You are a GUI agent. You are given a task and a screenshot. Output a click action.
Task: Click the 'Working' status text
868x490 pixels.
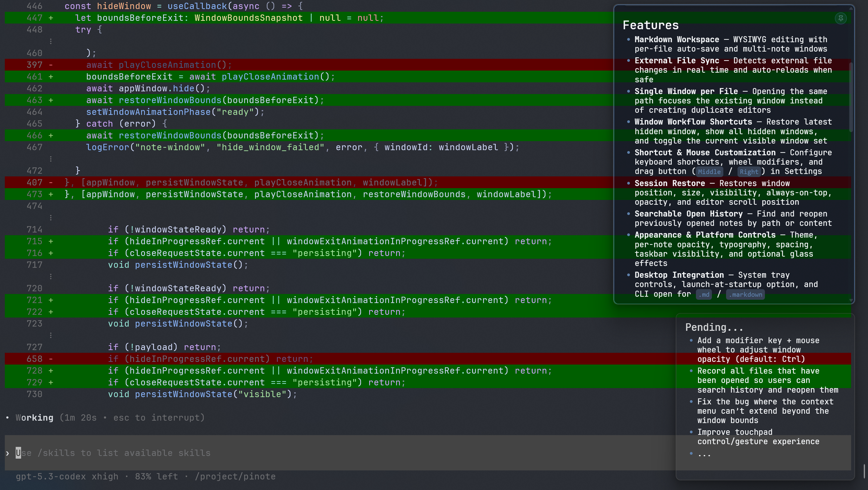coord(34,418)
